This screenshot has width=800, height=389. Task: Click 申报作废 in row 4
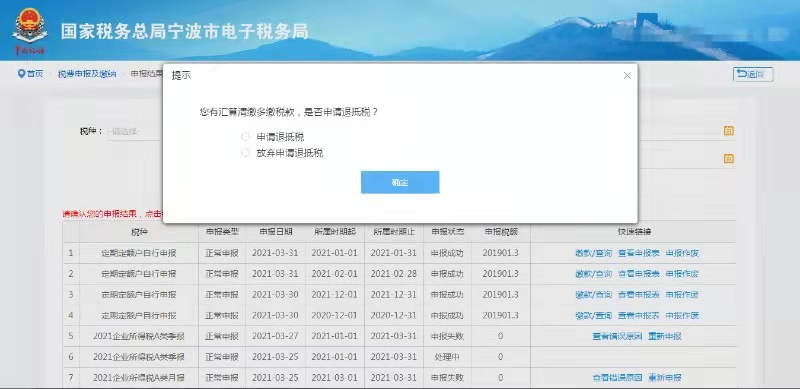tap(682, 315)
